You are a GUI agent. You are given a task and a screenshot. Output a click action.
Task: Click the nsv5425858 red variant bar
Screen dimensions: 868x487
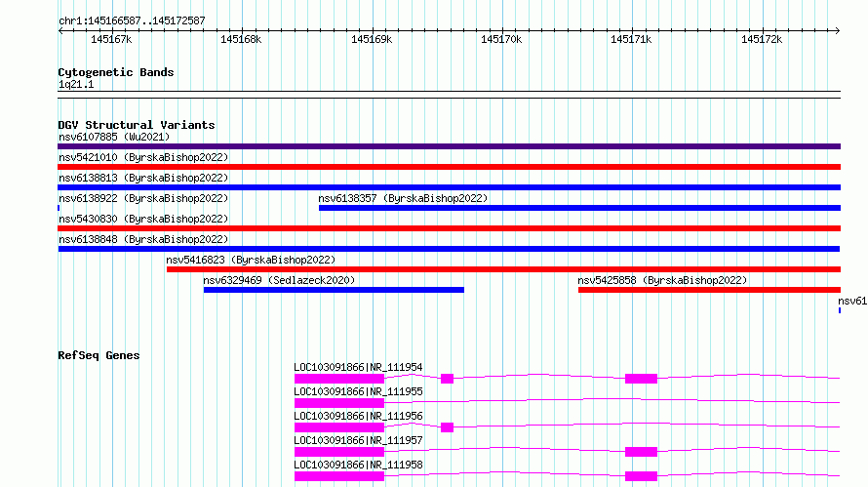(x=710, y=290)
